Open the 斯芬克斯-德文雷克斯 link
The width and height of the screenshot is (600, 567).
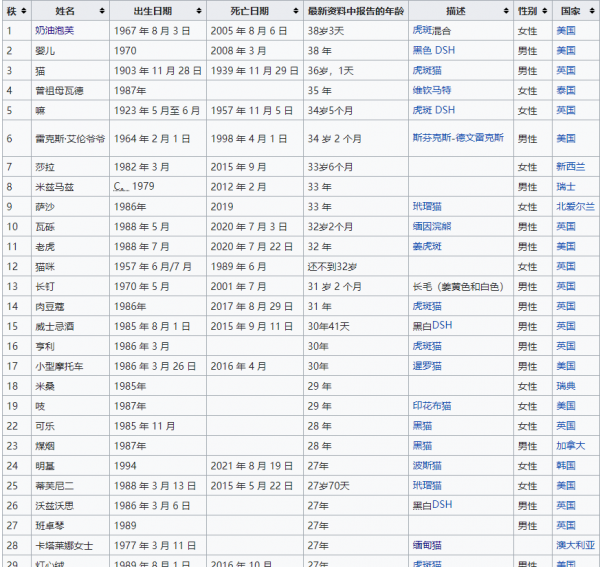[458, 137]
